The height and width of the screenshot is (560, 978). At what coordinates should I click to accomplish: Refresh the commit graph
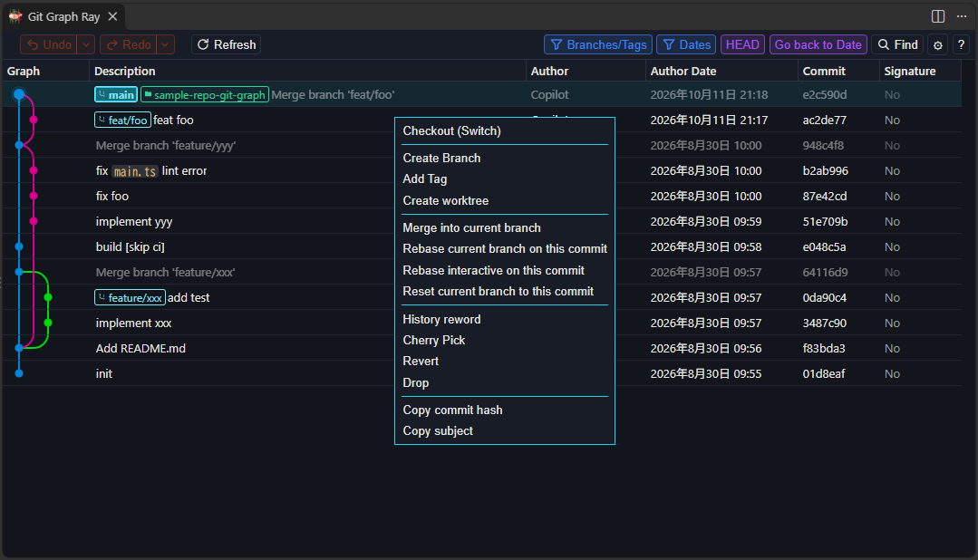point(227,45)
